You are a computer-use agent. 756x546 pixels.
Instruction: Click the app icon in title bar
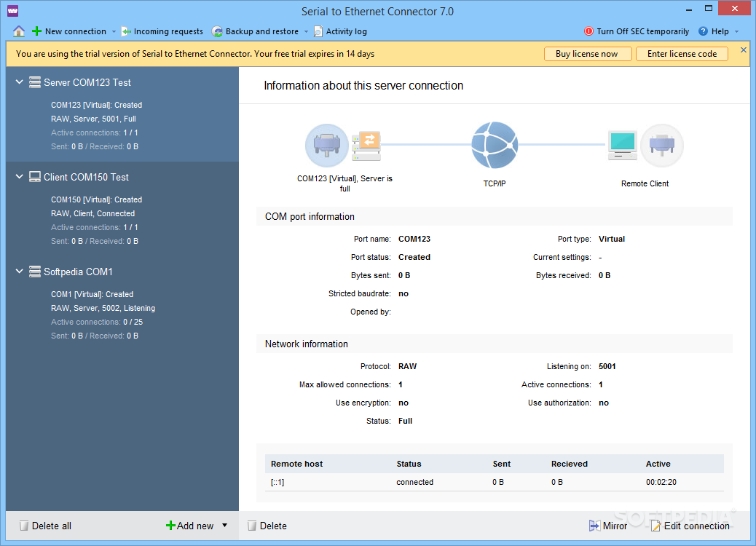(13, 11)
